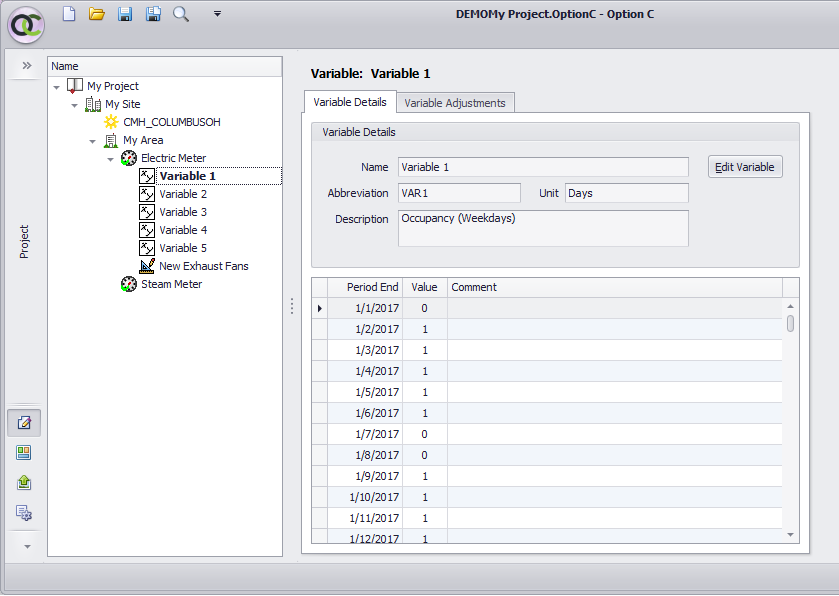Viewport: 839px width, 596px height.
Task: Select Variable 2 tree item
Action: click(x=183, y=194)
